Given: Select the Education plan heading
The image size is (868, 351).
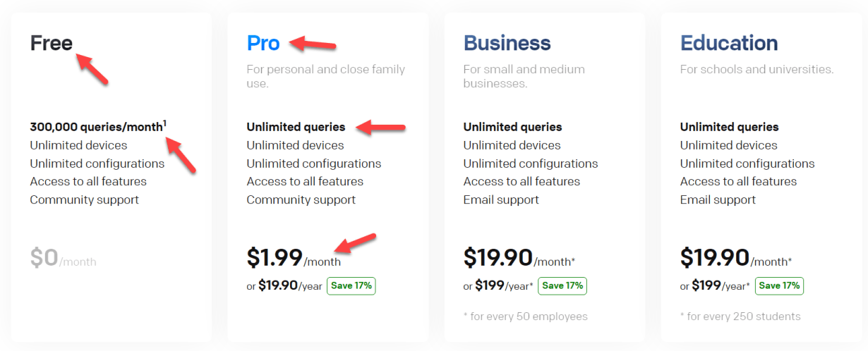Looking at the screenshot, I should coord(729,43).
